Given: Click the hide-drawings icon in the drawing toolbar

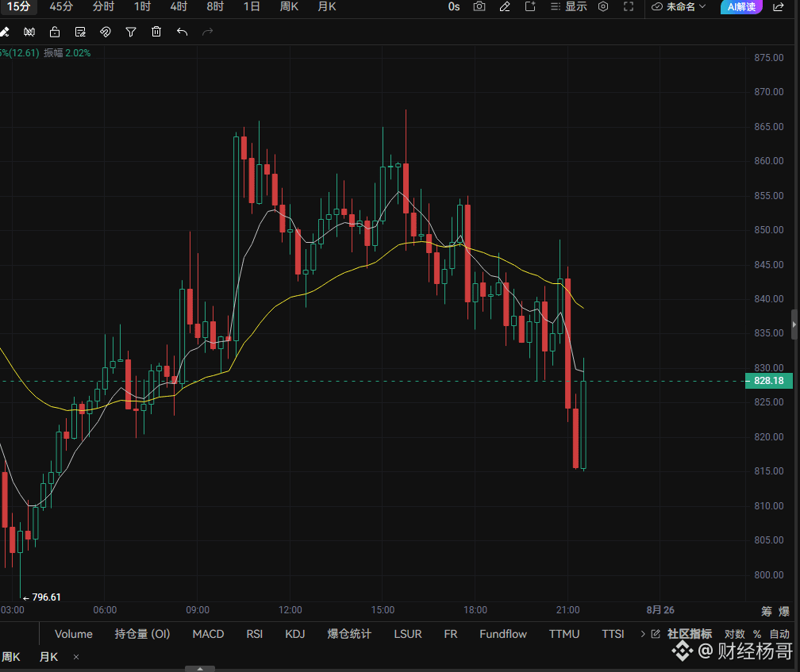Looking at the screenshot, I should (29, 32).
